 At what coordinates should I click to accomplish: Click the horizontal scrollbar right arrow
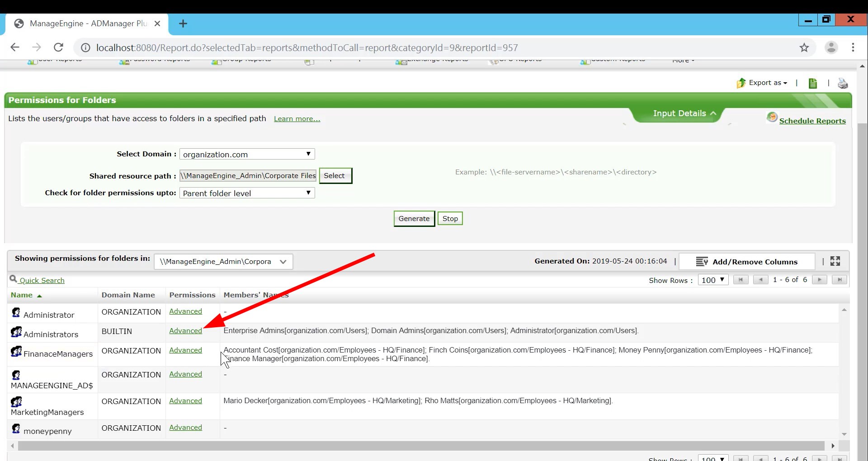point(833,446)
